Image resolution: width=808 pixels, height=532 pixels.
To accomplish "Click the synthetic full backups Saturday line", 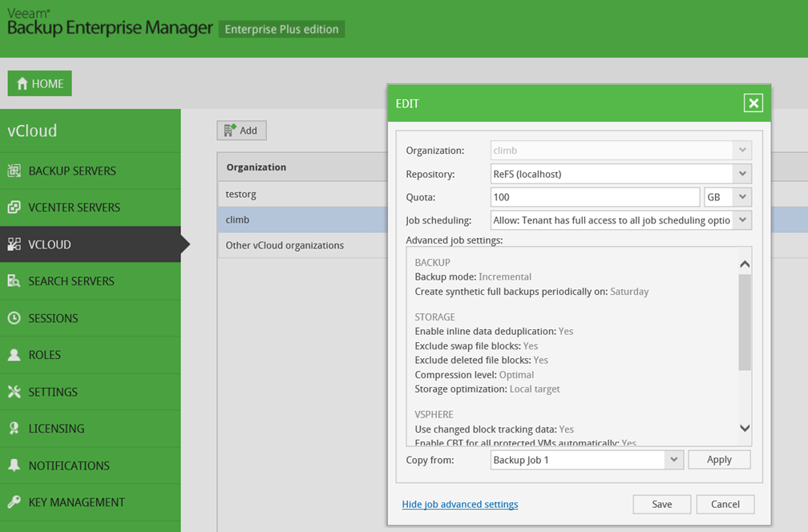I will coord(531,292).
